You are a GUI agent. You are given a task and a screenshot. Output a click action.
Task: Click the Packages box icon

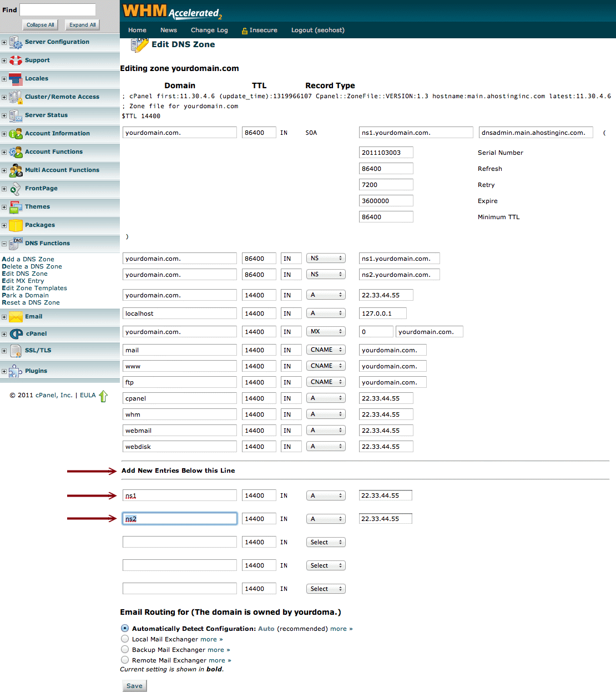16,225
